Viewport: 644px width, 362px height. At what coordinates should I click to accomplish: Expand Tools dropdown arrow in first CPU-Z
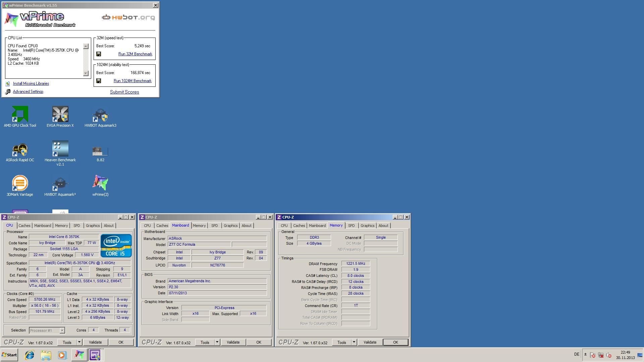79,342
